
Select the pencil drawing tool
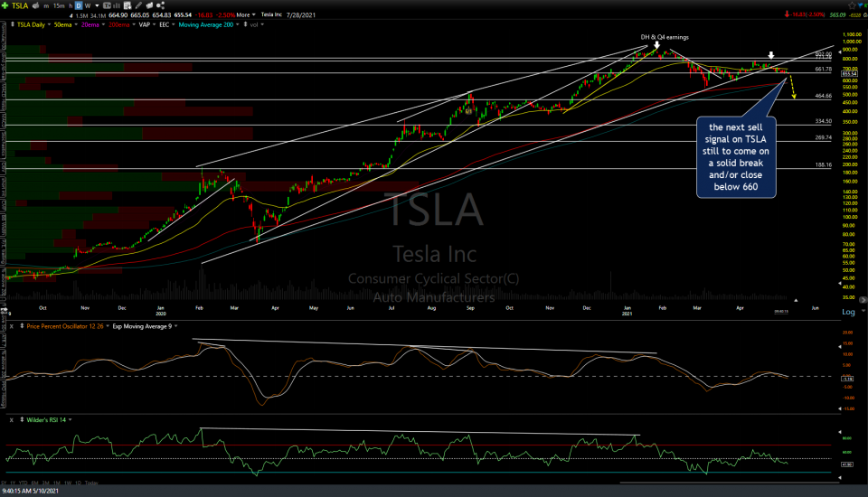click(x=138, y=5)
